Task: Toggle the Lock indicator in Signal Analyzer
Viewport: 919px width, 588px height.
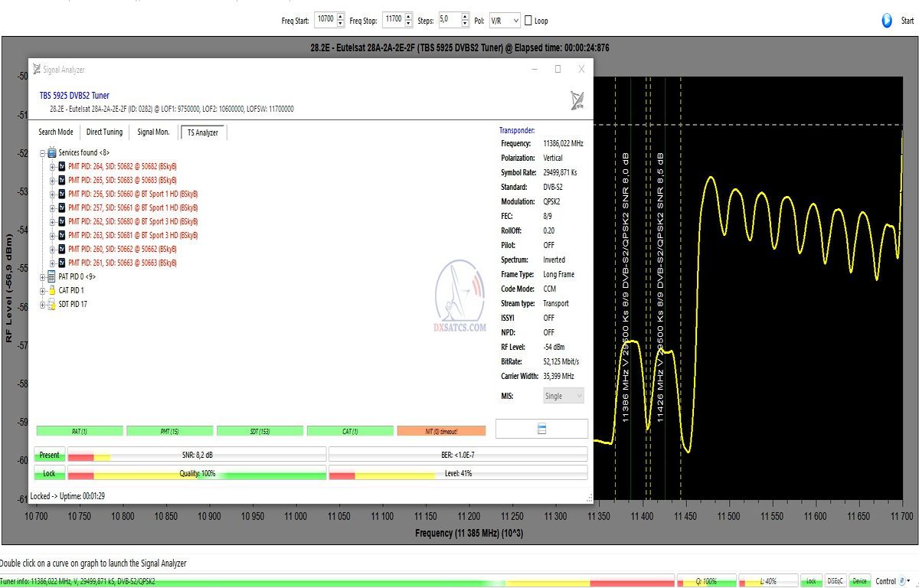Action: pos(49,474)
